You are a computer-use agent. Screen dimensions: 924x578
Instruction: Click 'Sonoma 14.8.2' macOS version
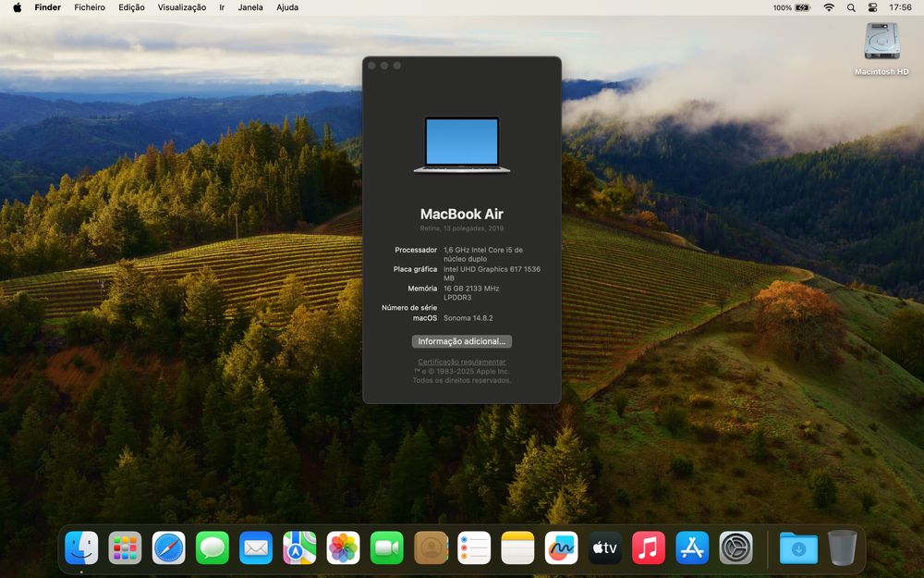(468, 318)
